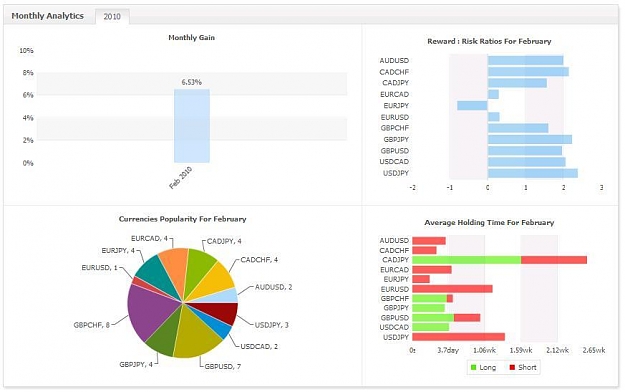Select the thin red EURUSD pie slice
The height and width of the screenshot is (392, 625).
coord(142,282)
